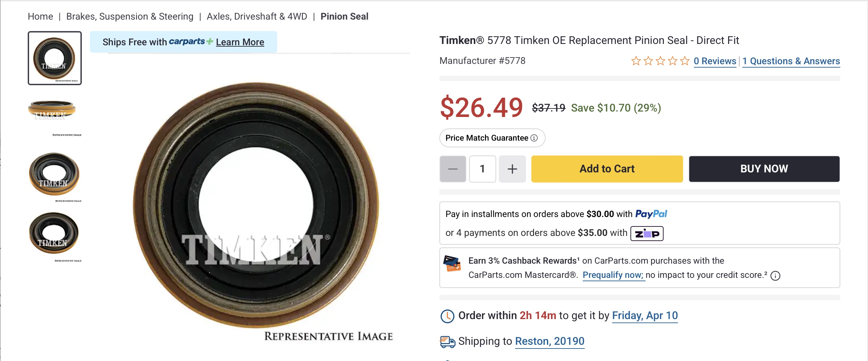
Task: Click the quantity input field
Action: [x=482, y=169]
